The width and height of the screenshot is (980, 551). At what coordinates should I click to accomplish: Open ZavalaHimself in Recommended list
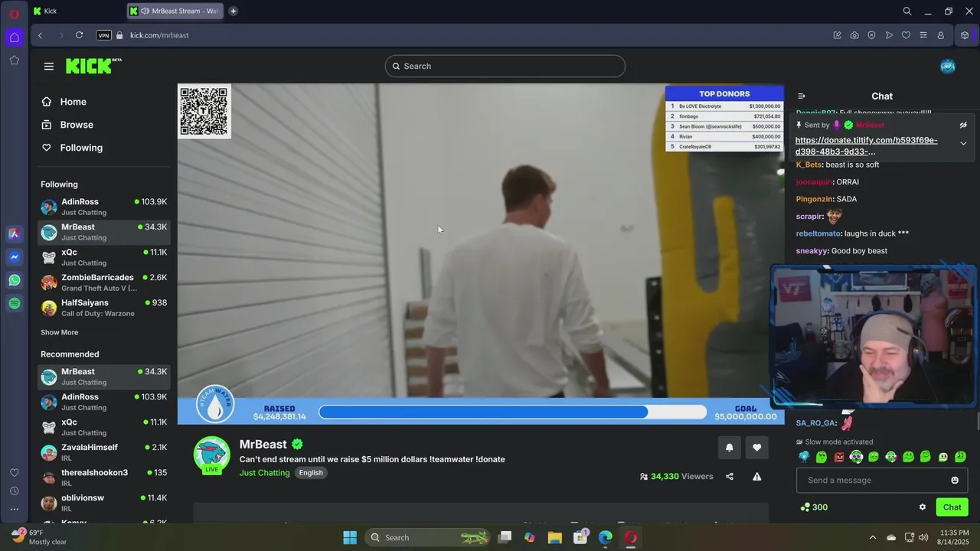pos(104,452)
